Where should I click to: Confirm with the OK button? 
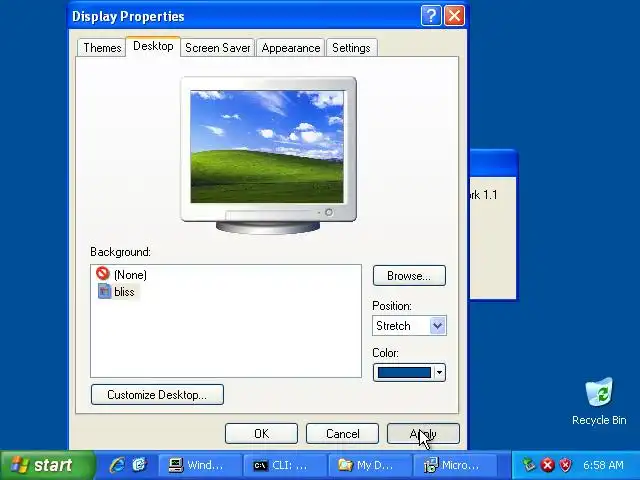click(261, 433)
